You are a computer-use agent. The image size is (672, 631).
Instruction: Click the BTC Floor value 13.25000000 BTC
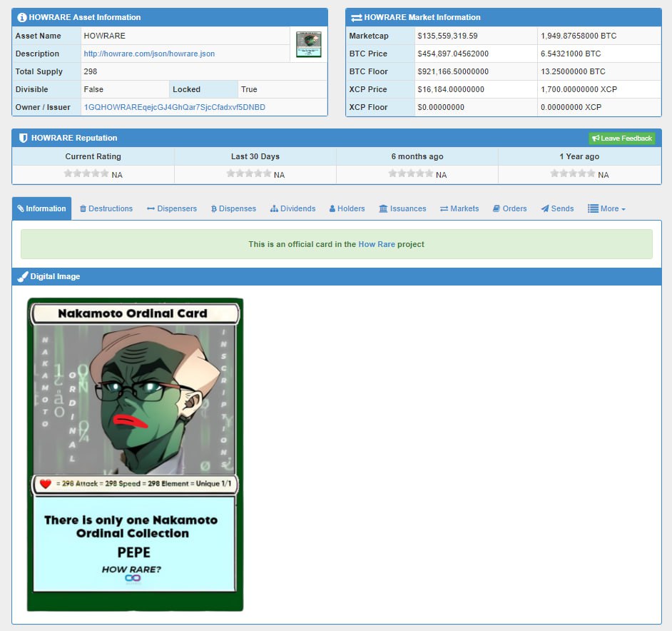point(573,71)
